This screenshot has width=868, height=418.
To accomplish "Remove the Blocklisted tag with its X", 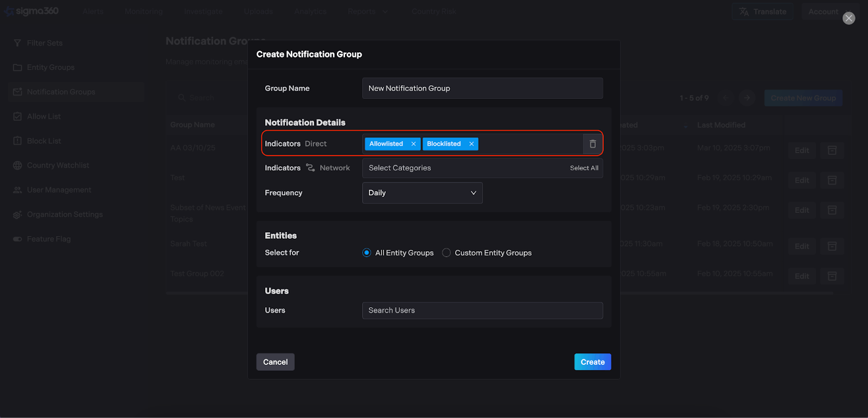I will [x=471, y=144].
